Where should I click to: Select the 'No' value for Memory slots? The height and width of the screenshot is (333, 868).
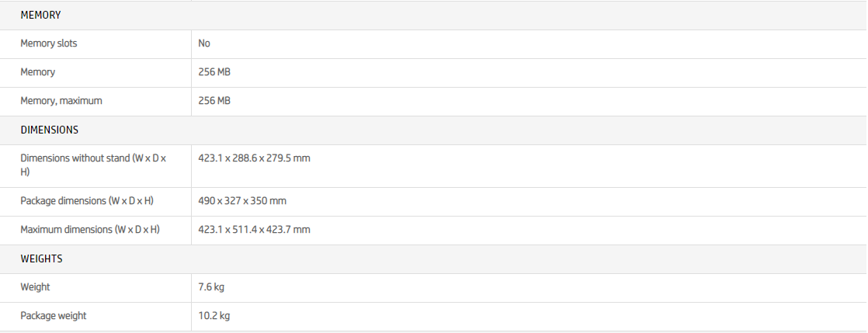click(204, 43)
